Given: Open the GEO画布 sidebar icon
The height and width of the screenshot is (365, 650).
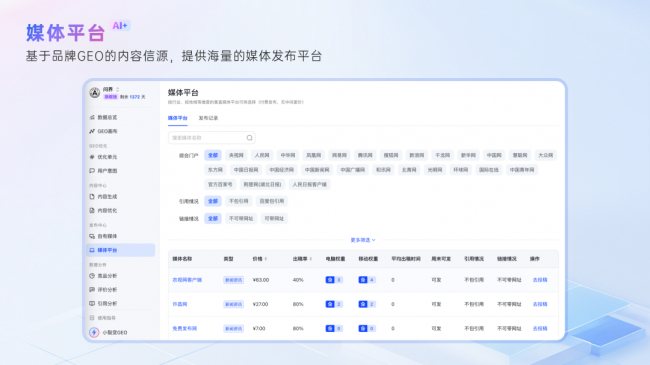Looking at the screenshot, I should click(x=92, y=131).
